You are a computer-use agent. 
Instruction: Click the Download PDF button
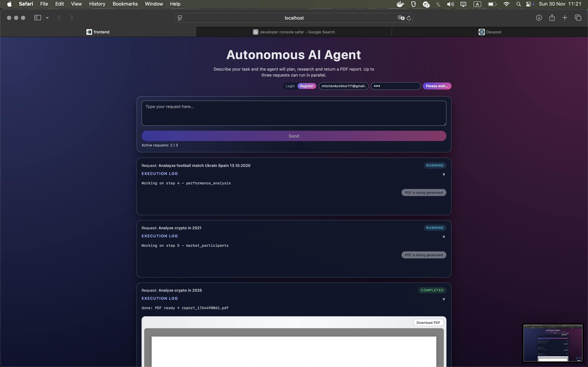428,323
